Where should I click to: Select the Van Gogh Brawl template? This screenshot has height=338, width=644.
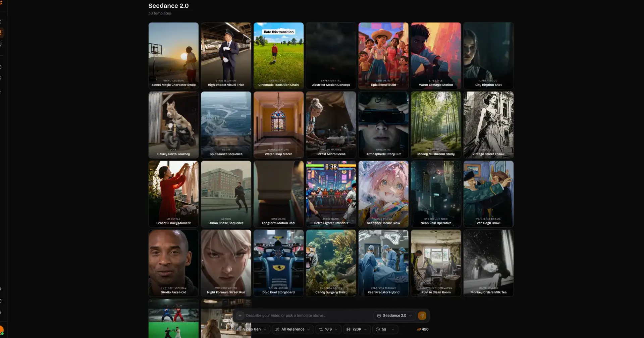tap(488, 194)
